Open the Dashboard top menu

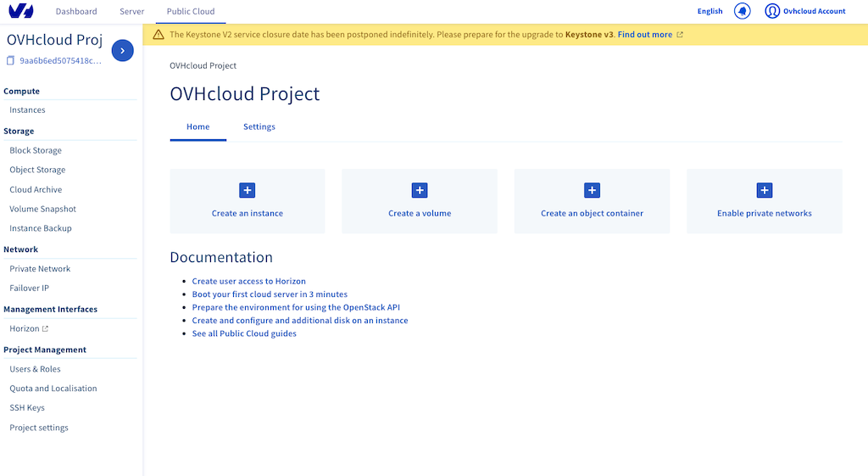click(x=76, y=11)
